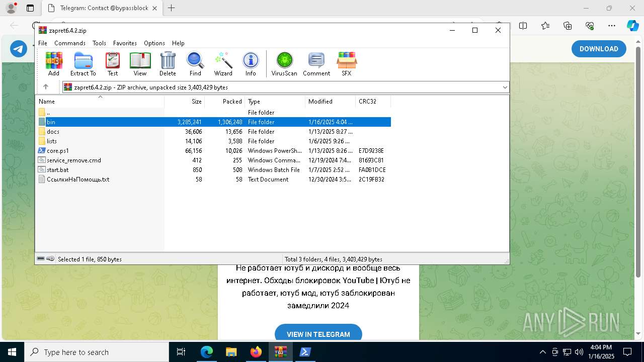
Task: Open Edge Copilot icon
Action: pyautogui.click(x=632, y=26)
